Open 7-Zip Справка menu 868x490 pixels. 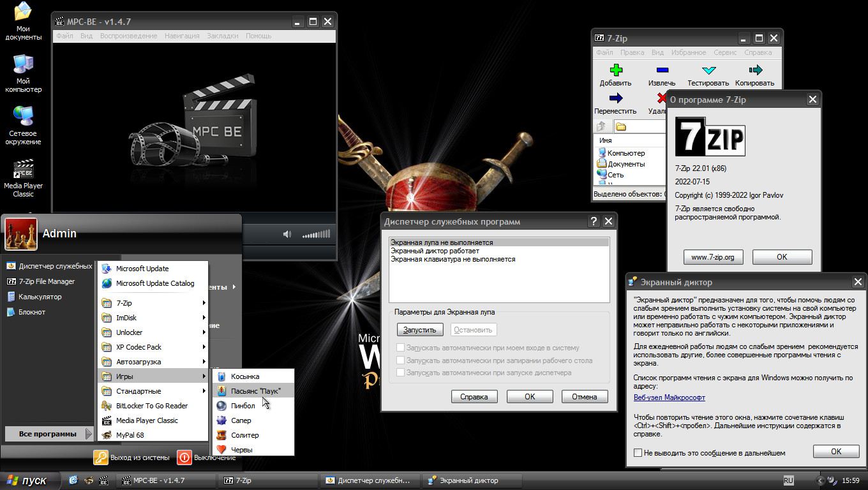coord(758,52)
